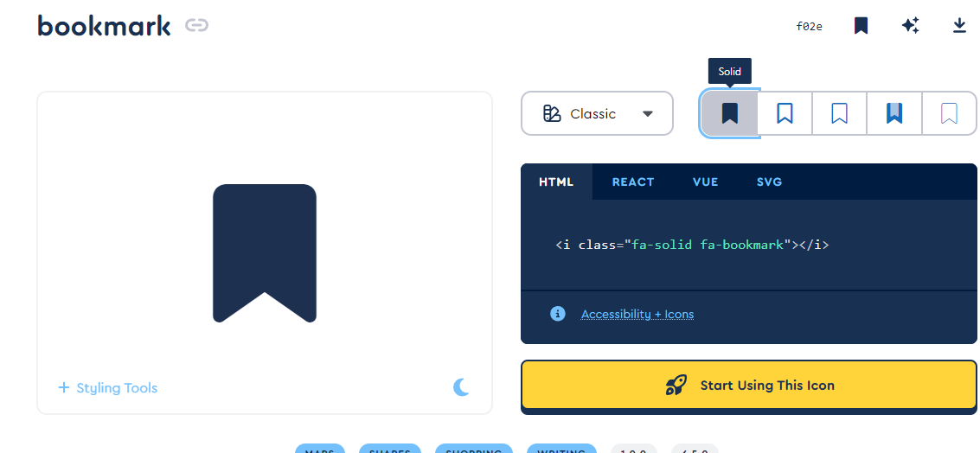
Task: Switch to the SVG code tab
Action: (769, 182)
